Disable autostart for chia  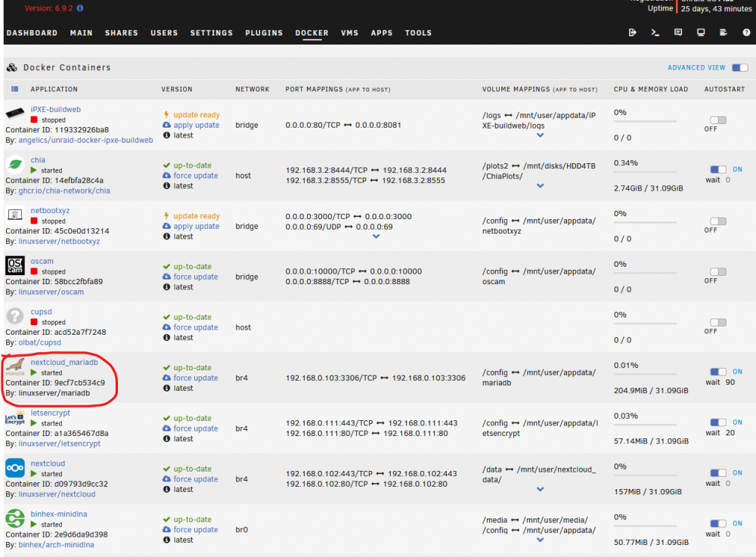tap(718, 169)
